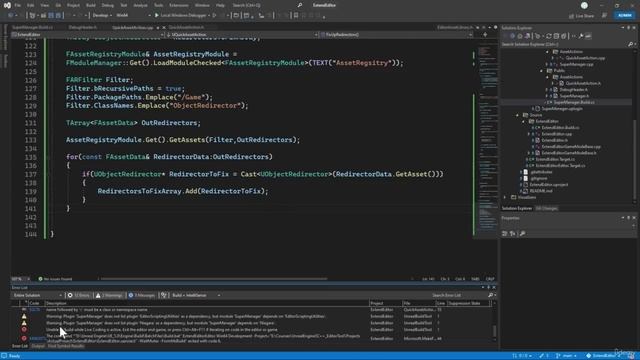Select SuperManager.h in Solution Explorer

pyautogui.click(x=573, y=96)
